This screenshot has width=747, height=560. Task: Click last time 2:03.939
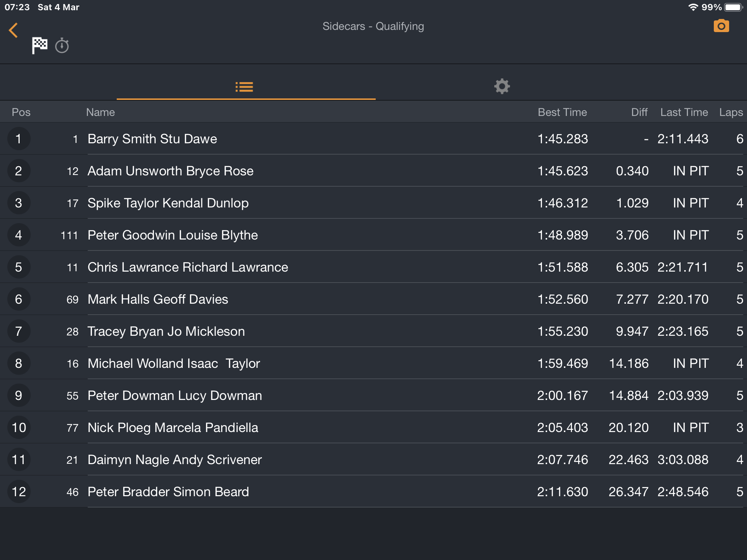(x=683, y=396)
